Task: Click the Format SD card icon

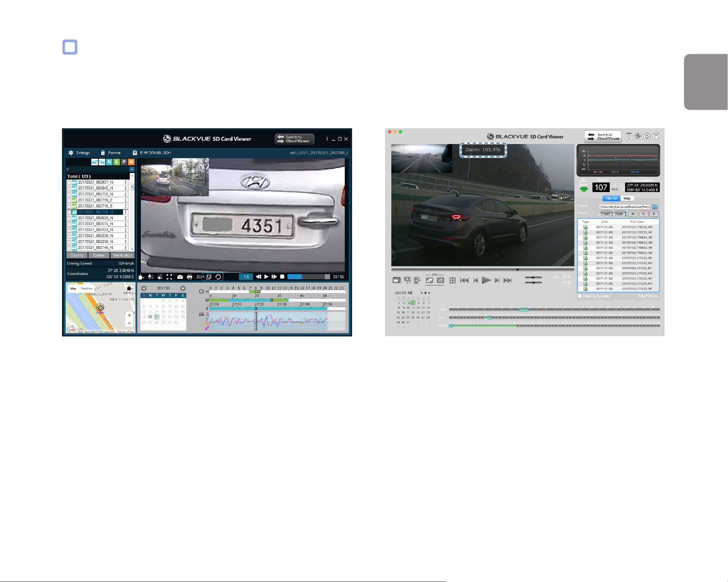Action: pyautogui.click(x=103, y=153)
